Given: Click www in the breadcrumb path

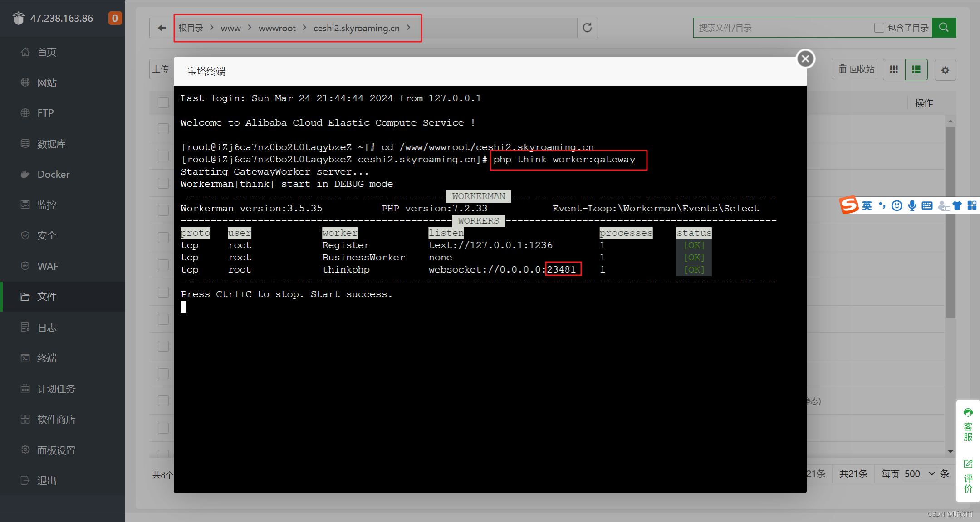Looking at the screenshot, I should tap(230, 28).
